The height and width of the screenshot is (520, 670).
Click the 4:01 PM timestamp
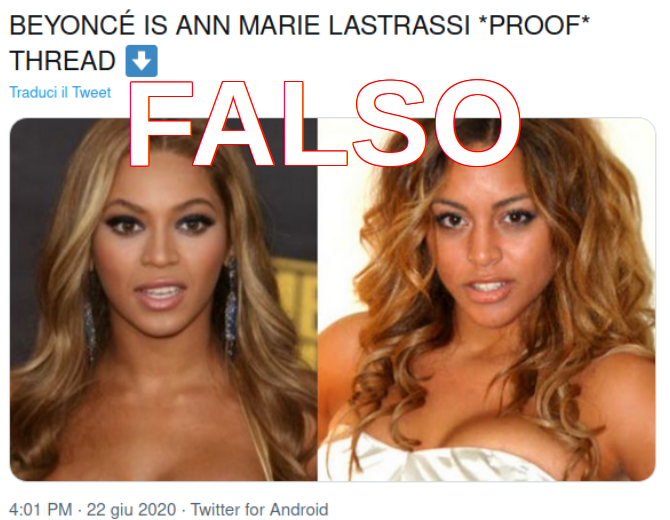coord(41,510)
